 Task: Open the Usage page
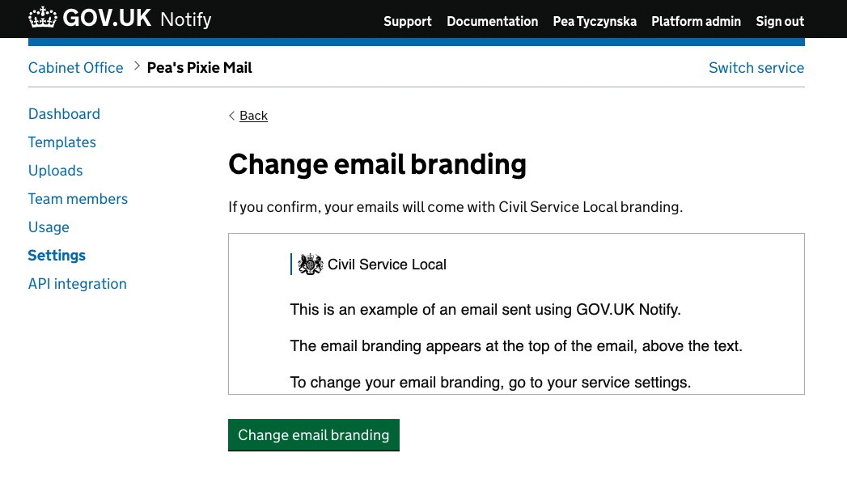pos(49,227)
